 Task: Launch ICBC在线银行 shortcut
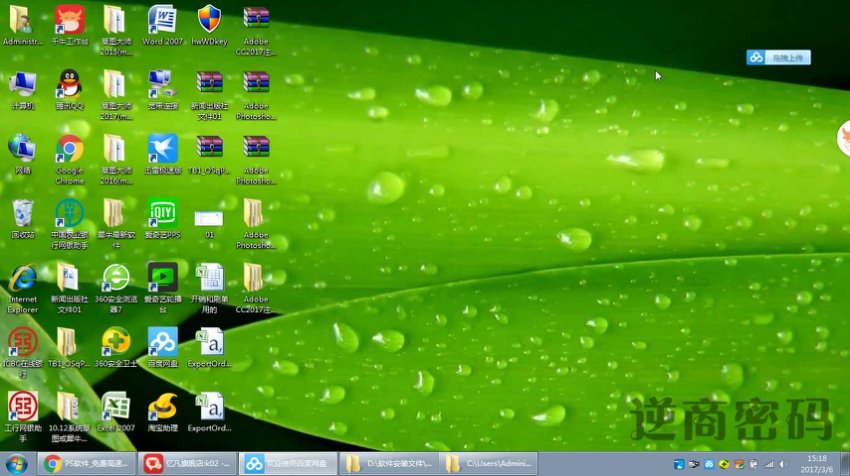22,352
